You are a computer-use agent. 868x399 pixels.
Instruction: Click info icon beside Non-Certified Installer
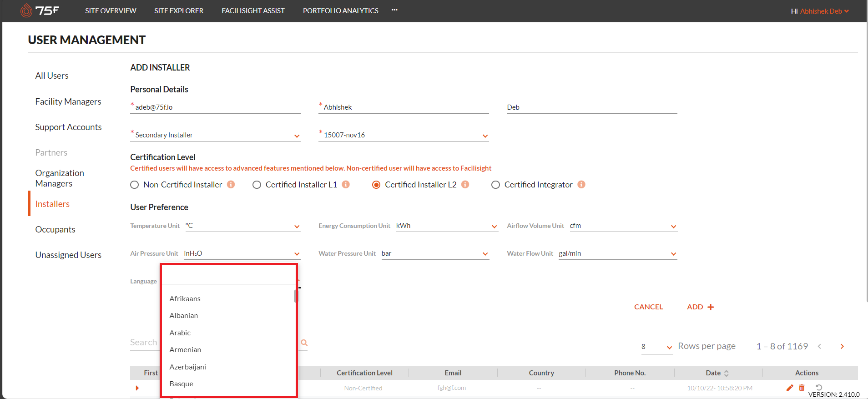tap(231, 184)
